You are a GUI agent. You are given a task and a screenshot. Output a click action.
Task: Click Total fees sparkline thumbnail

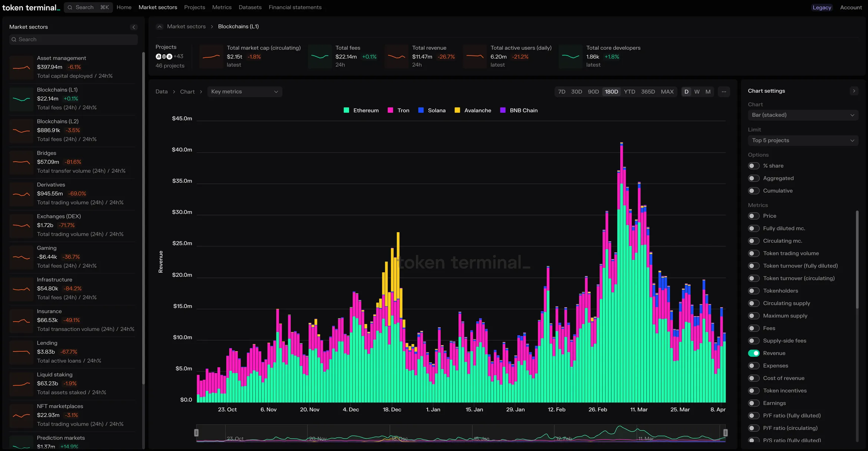tap(320, 56)
